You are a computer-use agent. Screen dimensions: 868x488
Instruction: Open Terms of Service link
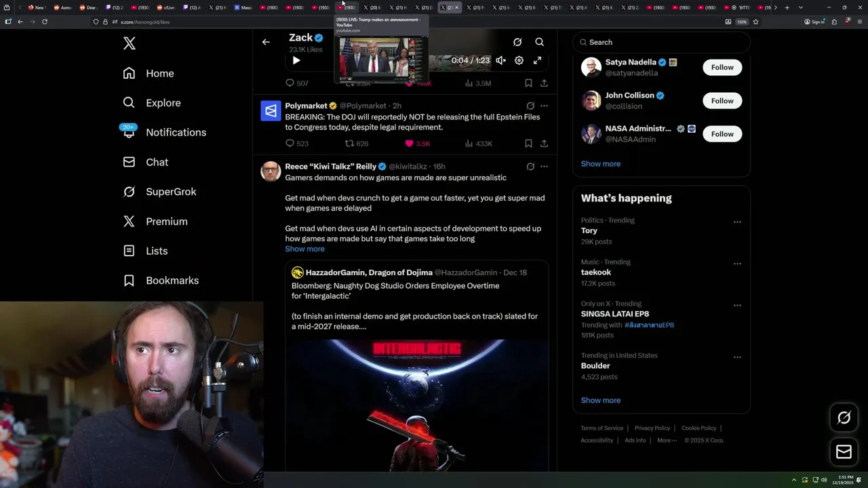(601, 428)
